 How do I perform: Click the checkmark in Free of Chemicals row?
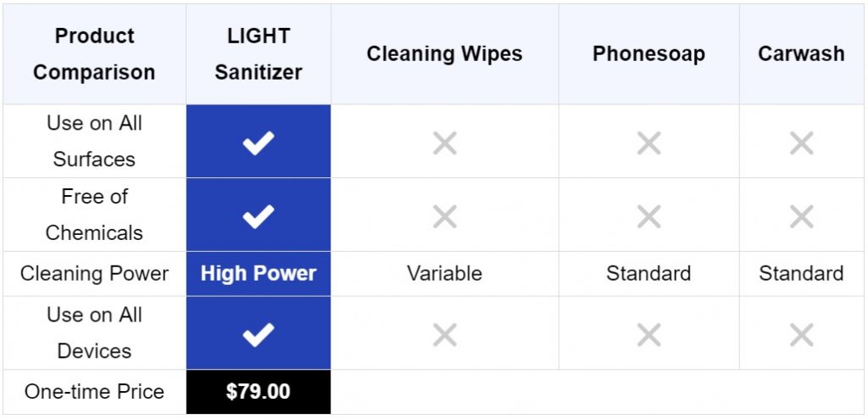coord(258,216)
